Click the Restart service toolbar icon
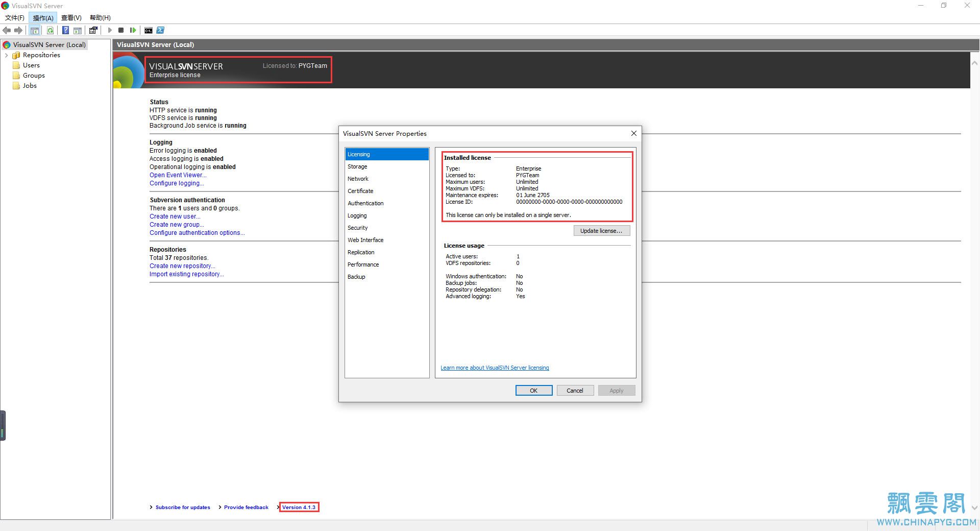The width and height of the screenshot is (980, 531). point(133,30)
